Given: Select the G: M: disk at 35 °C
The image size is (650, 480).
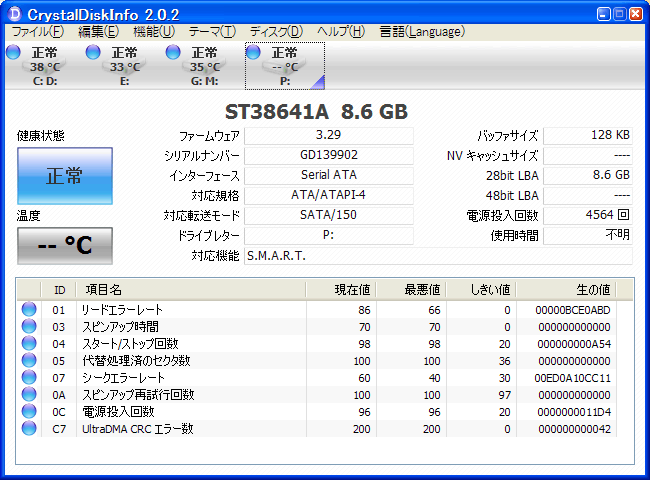Looking at the screenshot, I should click(204, 66).
